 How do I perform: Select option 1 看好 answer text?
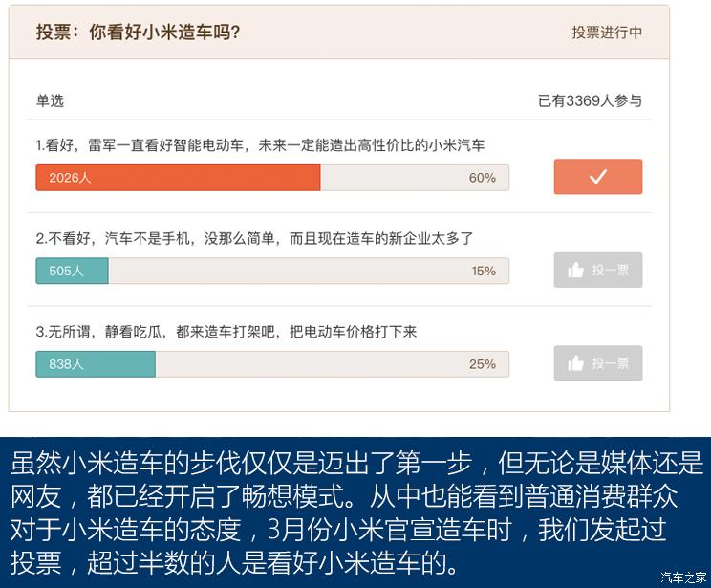[x=260, y=145]
